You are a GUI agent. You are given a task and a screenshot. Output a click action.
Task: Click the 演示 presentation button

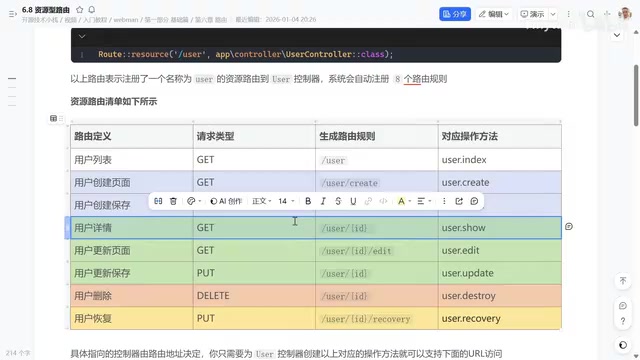[532, 14]
